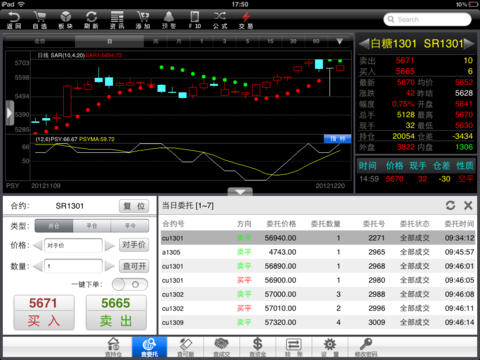
Task: Collapse the chart panel with down-arrow handle
Action: [240, 192]
